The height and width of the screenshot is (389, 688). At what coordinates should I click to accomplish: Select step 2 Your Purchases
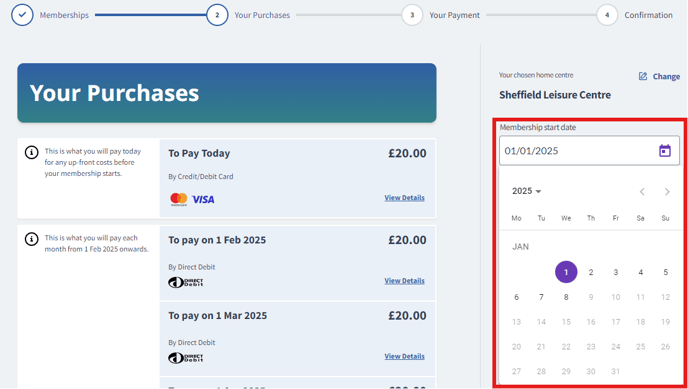click(x=217, y=15)
